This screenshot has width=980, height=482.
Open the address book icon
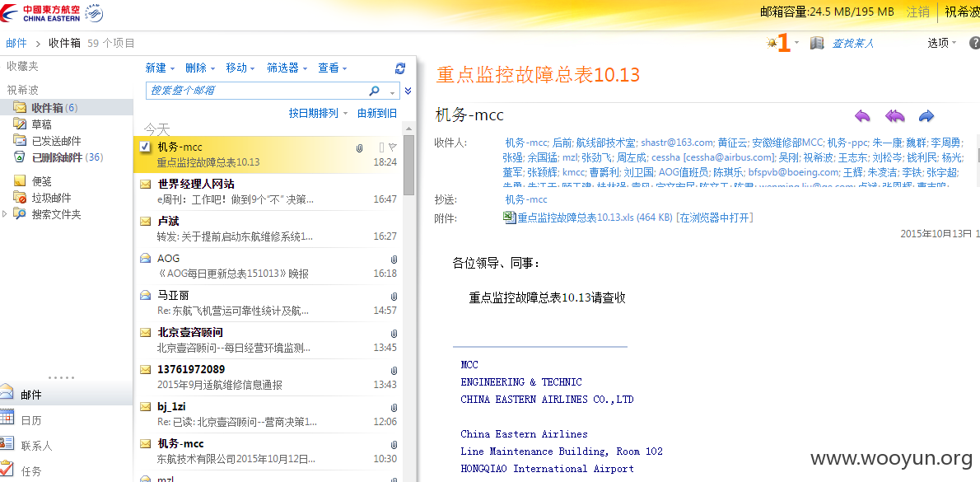[817, 43]
